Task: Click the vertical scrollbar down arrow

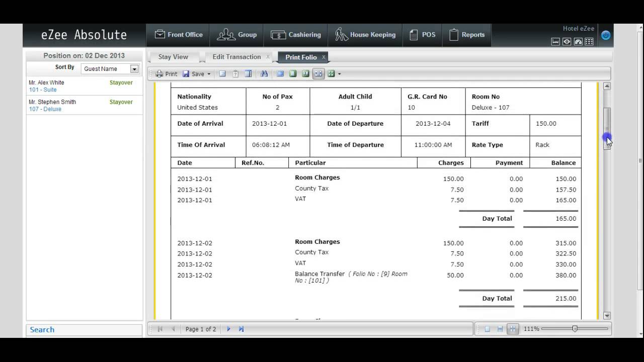Action: point(607,316)
